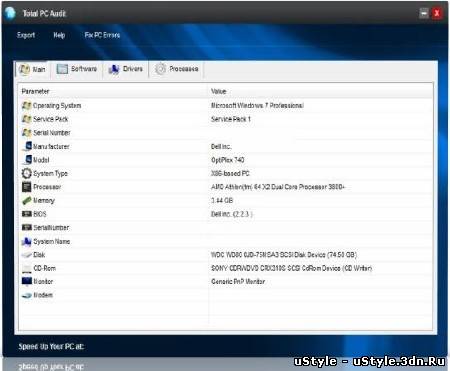
Task: Click the Processor chip icon
Action: [x=26, y=187]
